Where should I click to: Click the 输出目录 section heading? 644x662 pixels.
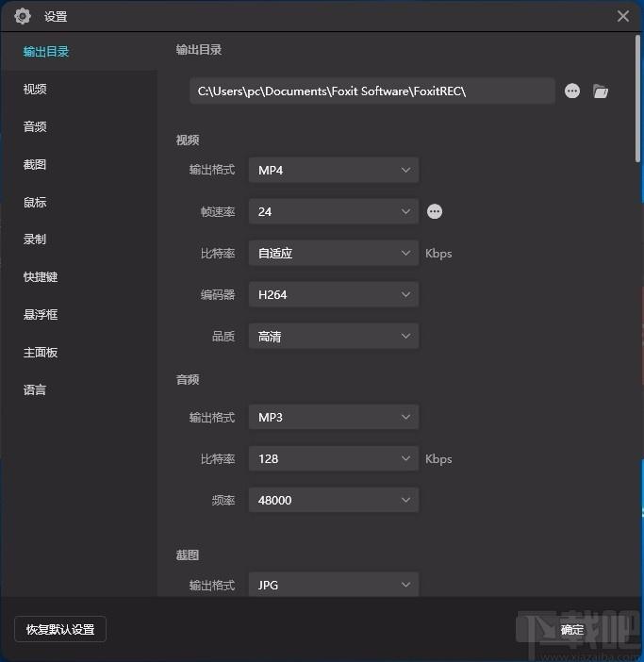(x=199, y=49)
